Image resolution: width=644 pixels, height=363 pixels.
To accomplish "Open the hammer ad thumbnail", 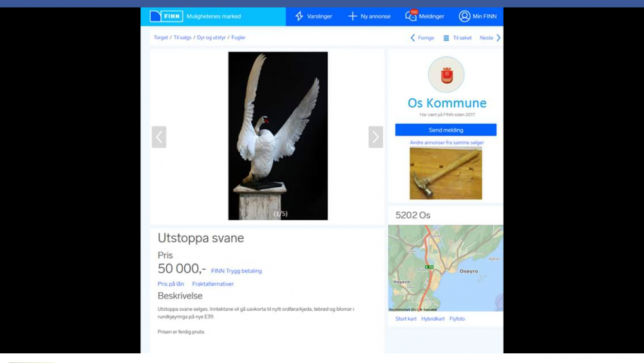I will [446, 173].
